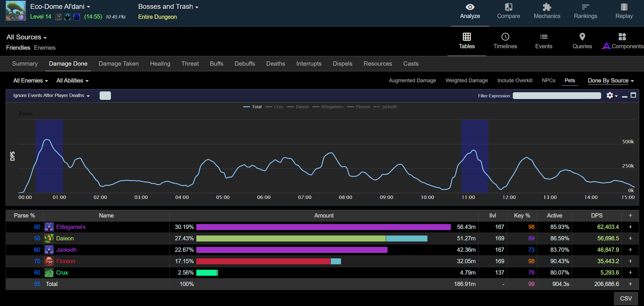Open Elitegamerx player details link
Image resolution: width=644 pixels, height=306 pixels.
click(x=71, y=227)
